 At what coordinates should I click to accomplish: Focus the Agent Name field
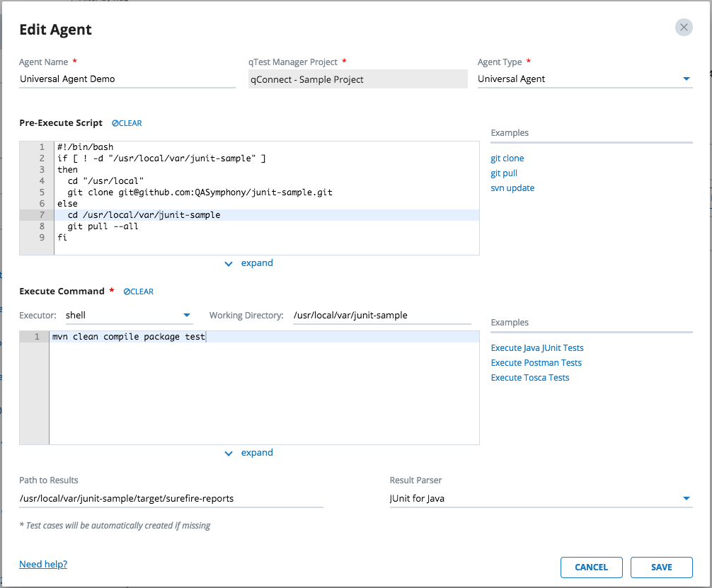coord(127,79)
